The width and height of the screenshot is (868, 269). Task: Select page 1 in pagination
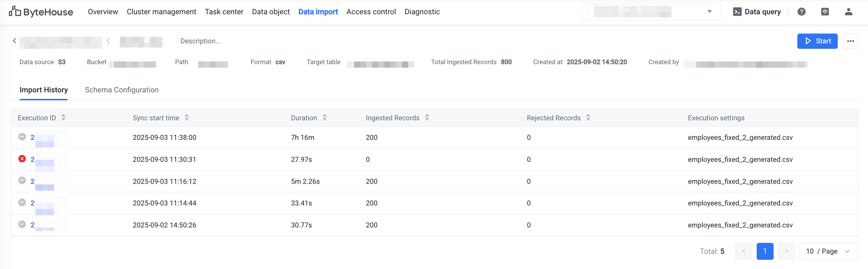[765, 251]
